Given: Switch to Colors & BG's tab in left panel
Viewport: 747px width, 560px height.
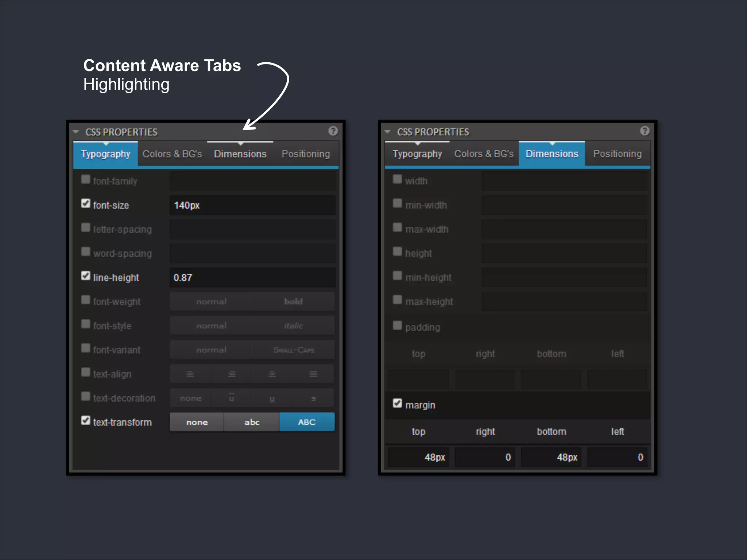Looking at the screenshot, I should tap(172, 154).
